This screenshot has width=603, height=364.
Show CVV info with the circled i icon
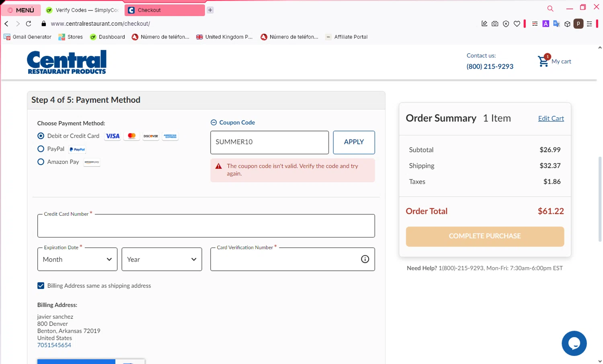365,259
